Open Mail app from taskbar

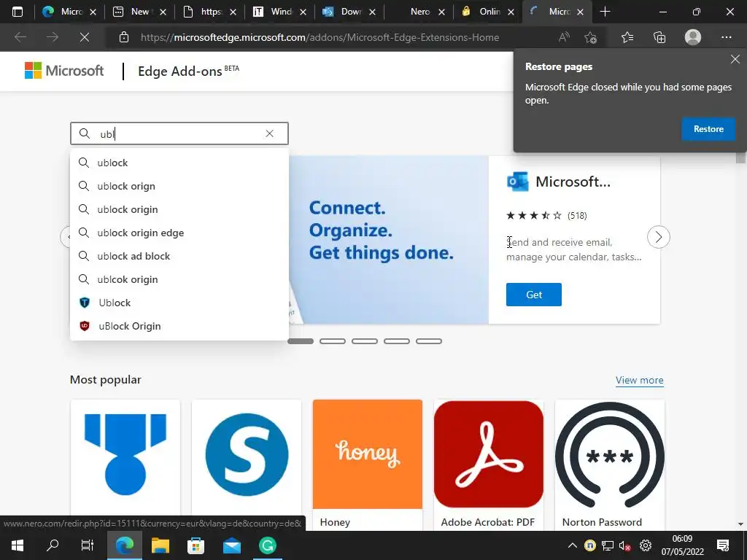(x=232, y=545)
